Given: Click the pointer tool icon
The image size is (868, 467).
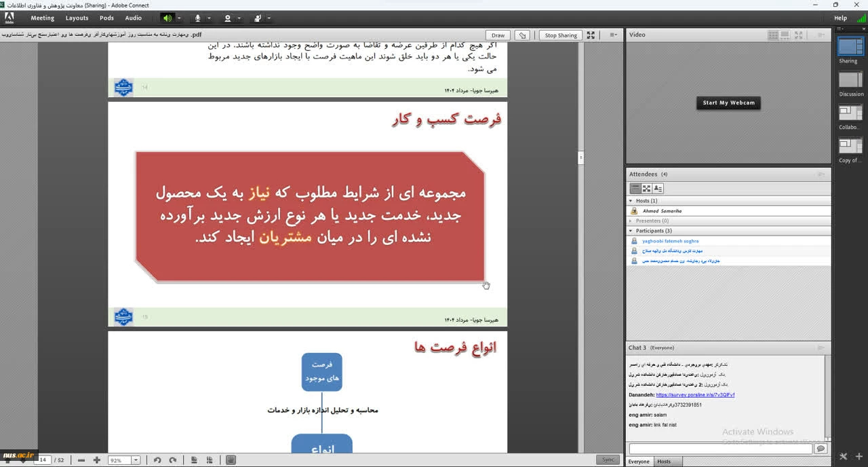Looking at the screenshot, I should [x=521, y=35].
